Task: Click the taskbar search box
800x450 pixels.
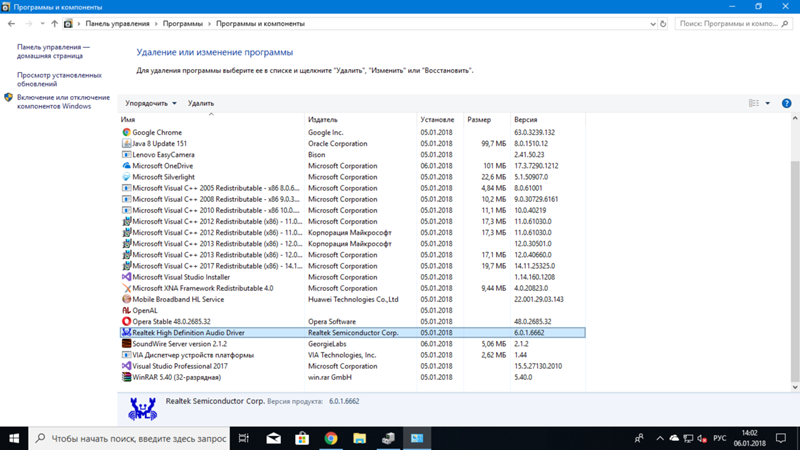Action: pos(130,438)
